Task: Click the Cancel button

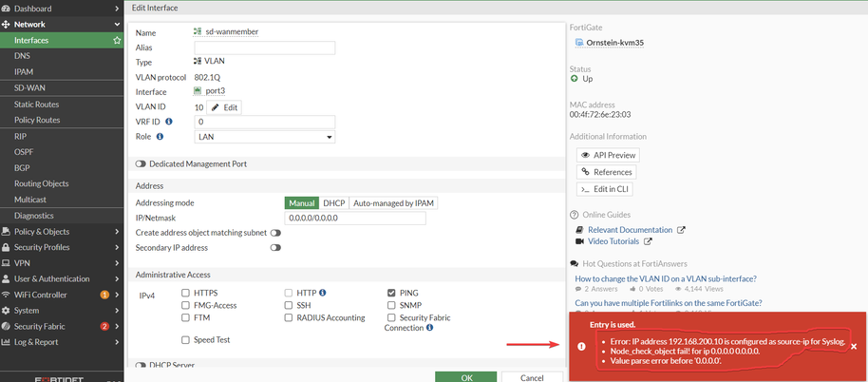Action: point(532,377)
